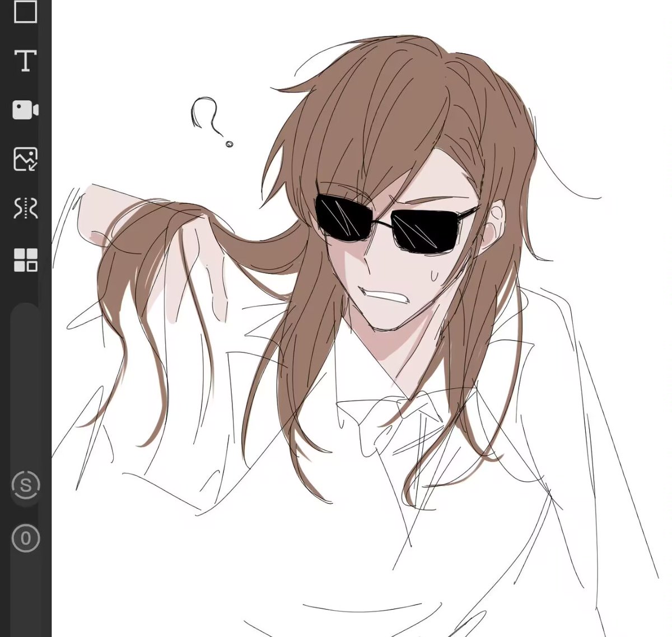Select the Text tool
This screenshot has width=672, height=637.
tap(25, 61)
